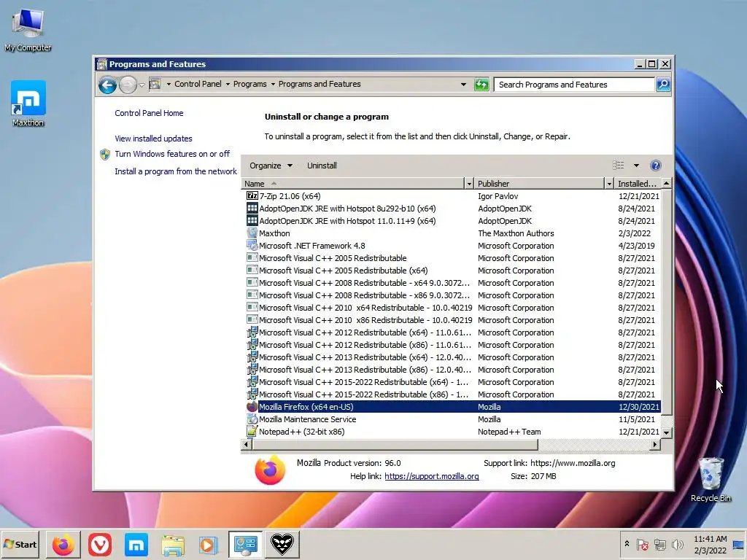The image size is (747, 560).
Task: Click the volume speaker tray icon
Action: tap(677, 544)
